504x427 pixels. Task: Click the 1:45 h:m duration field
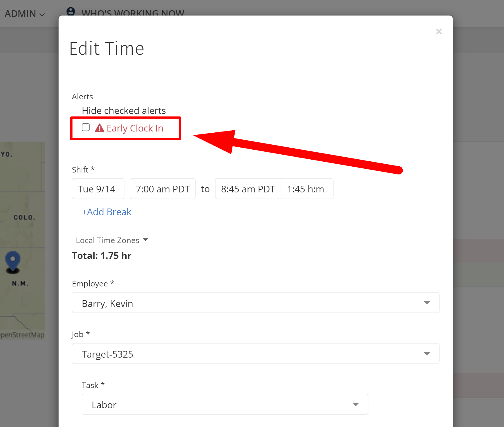click(x=307, y=189)
